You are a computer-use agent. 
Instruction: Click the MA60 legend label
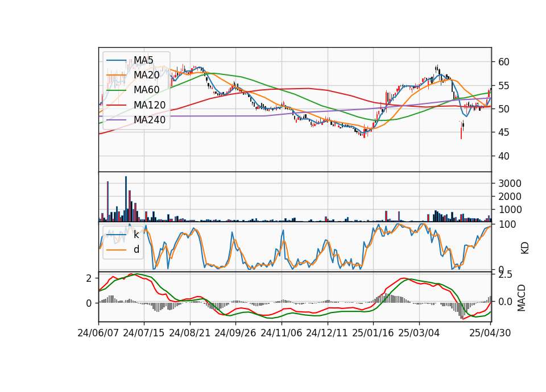(x=146, y=90)
